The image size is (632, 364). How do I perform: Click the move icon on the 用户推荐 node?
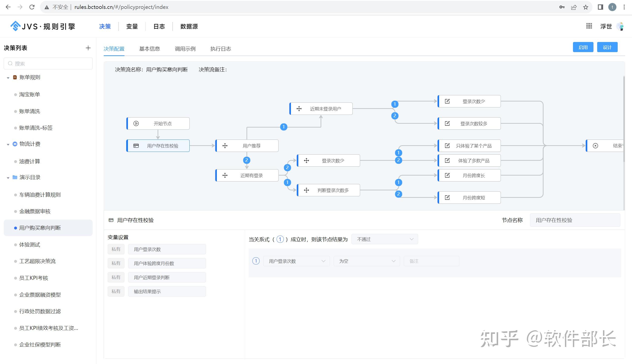point(225,145)
